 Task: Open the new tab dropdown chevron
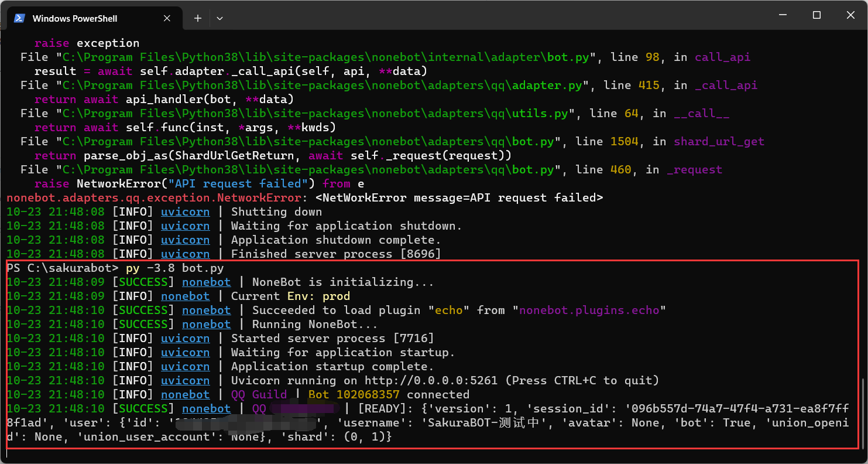tap(219, 18)
